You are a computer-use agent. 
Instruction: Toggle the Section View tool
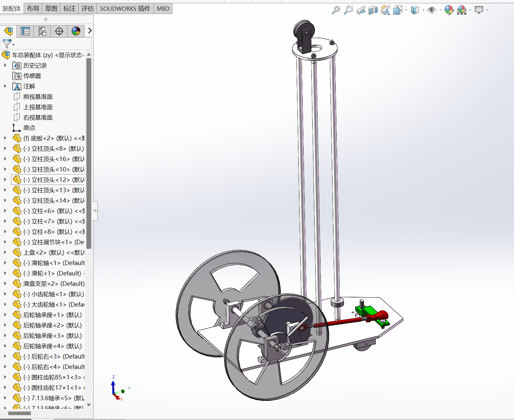tap(373, 10)
